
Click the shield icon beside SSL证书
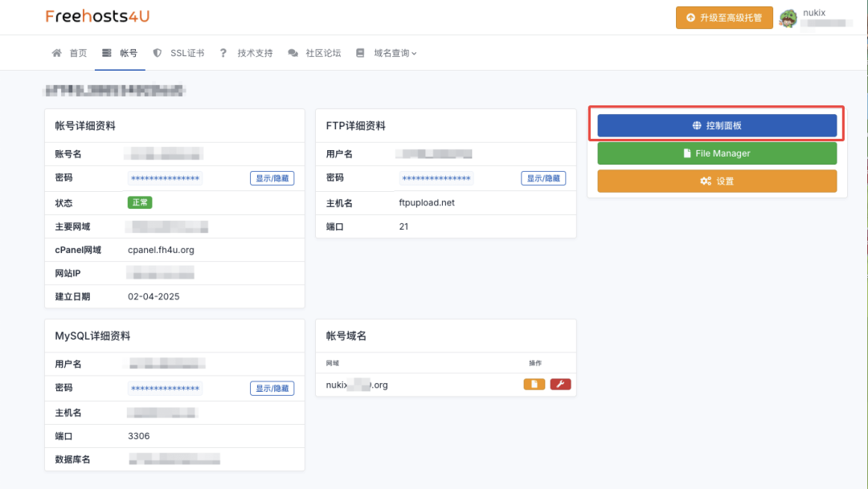[x=158, y=53]
